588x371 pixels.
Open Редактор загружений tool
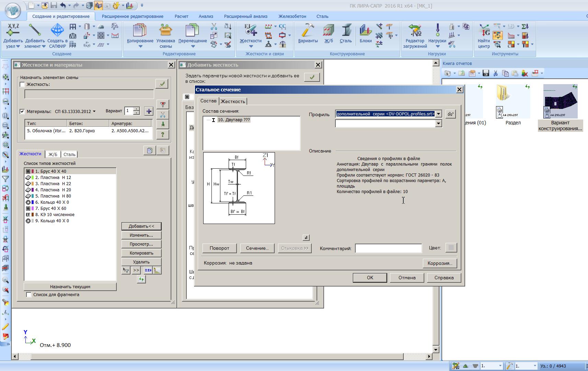tap(415, 32)
